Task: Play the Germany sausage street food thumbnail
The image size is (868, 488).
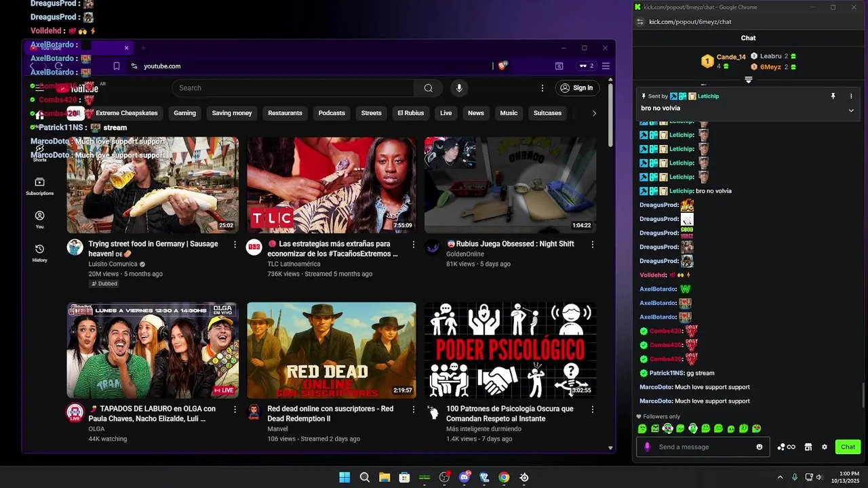Action: [153, 185]
